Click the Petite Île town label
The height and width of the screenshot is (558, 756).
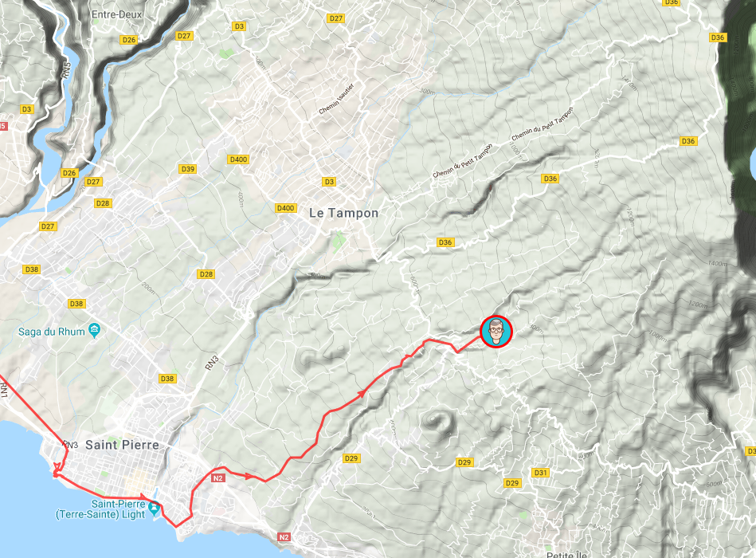[x=566, y=555]
